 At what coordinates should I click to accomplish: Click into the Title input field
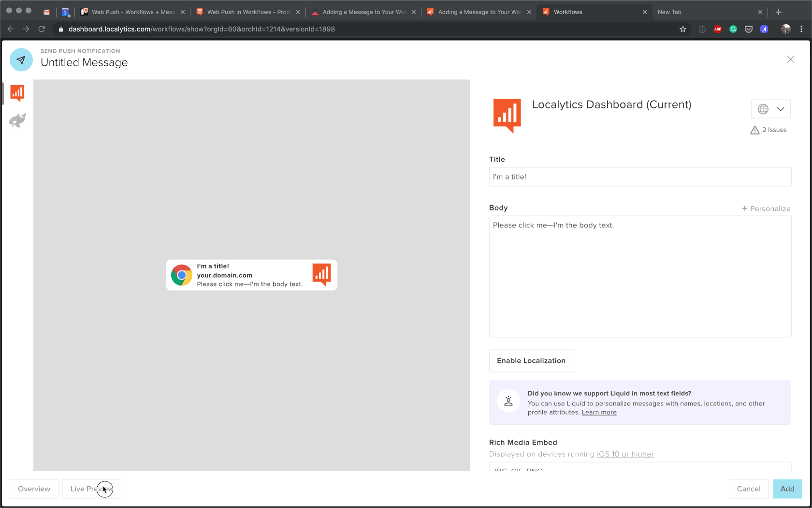tap(640, 177)
